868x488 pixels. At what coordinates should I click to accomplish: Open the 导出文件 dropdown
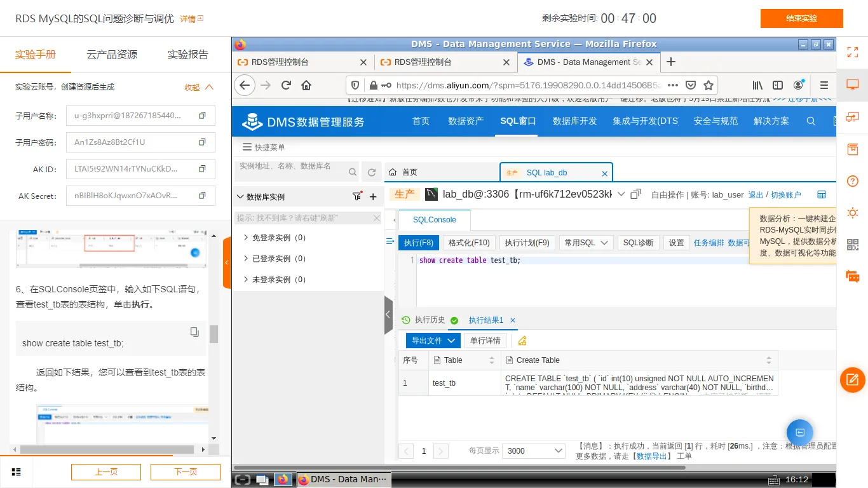[433, 341]
